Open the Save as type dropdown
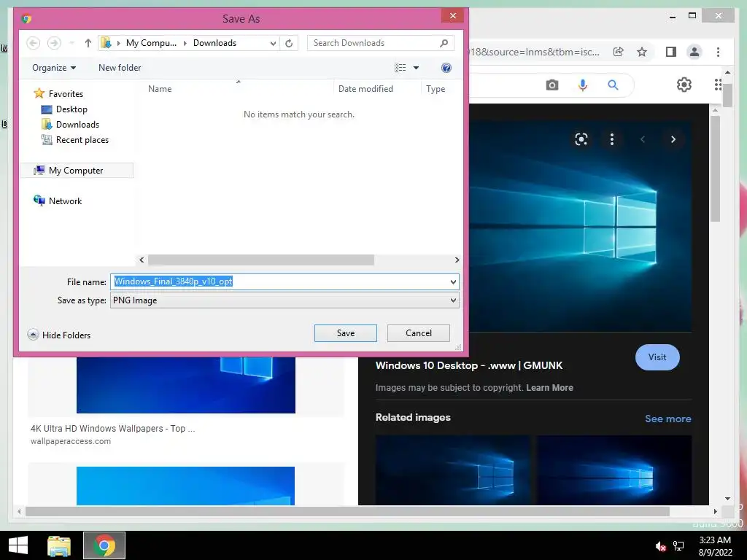The image size is (747, 560). (453, 300)
